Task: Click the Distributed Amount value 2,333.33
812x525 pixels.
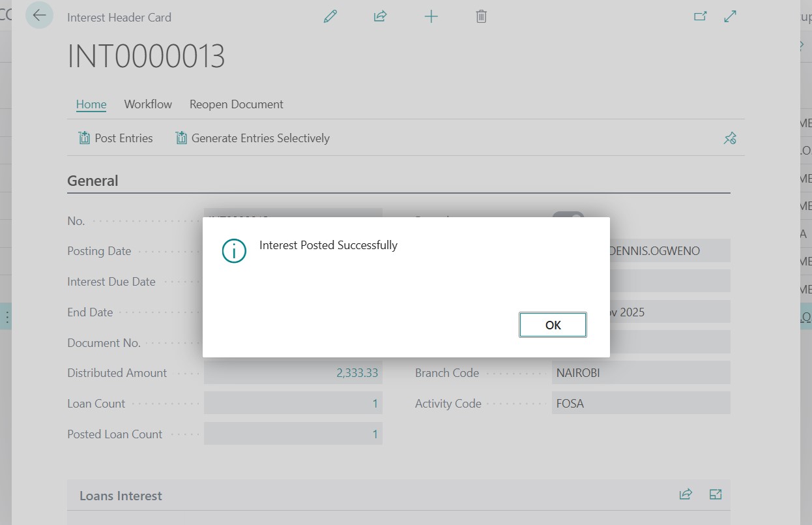Action: 356,373
